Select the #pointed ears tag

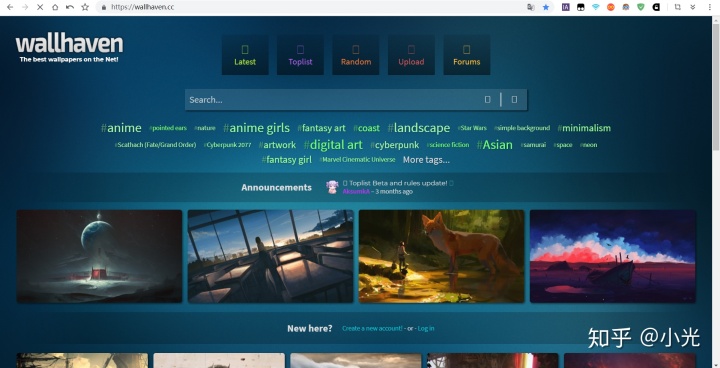(168, 128)
